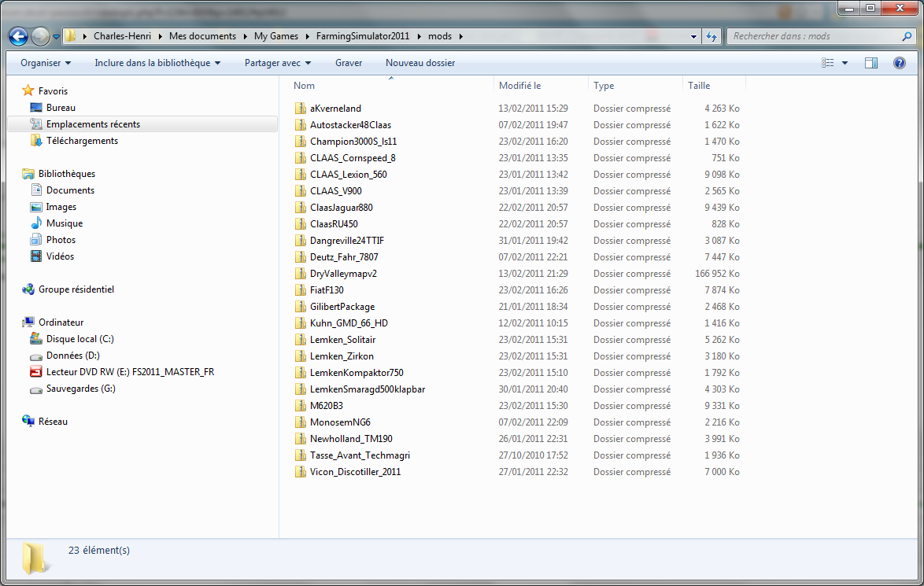
Task: Select the GilibertPackage file name
Action: tap(342, 307)
